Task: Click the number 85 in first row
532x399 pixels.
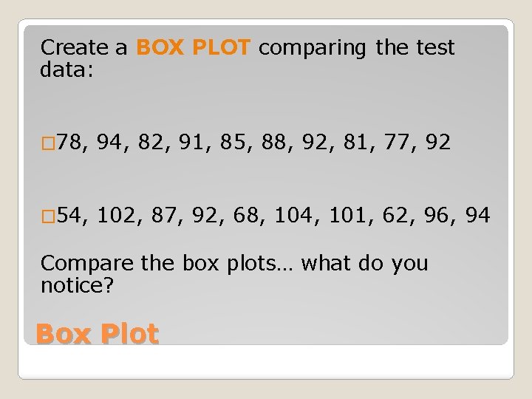Action: 233,142
